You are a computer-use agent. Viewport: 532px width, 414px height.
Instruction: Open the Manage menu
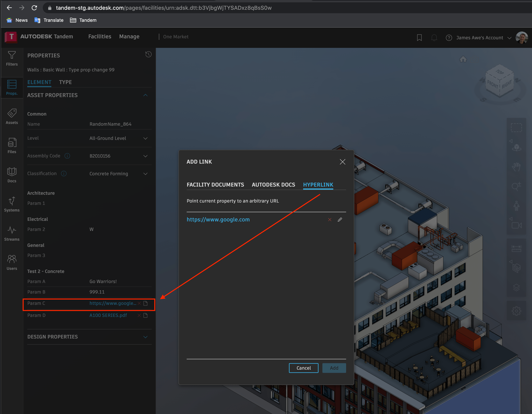[x=129, y=37]
